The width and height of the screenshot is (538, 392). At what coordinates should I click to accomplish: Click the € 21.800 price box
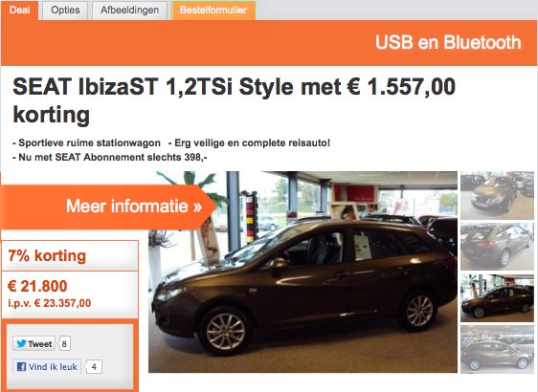click(x=70, y=294)
